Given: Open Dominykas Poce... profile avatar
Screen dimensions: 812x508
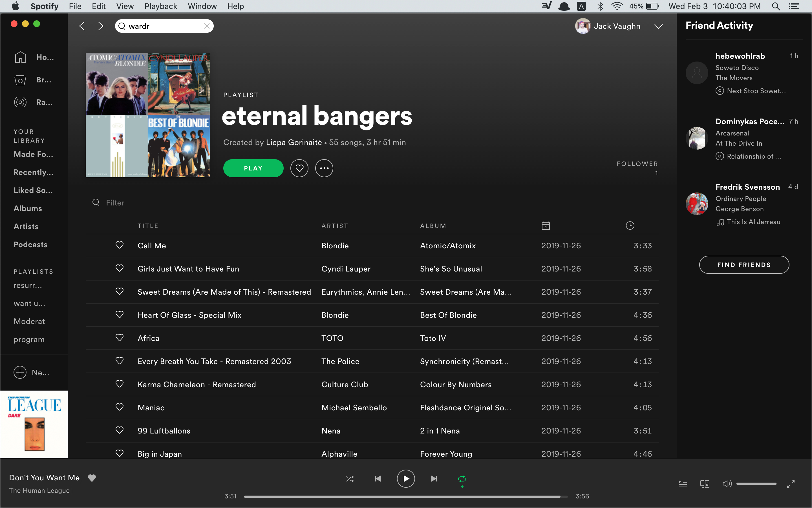Looking at the screenshot, I should [697, 138].
